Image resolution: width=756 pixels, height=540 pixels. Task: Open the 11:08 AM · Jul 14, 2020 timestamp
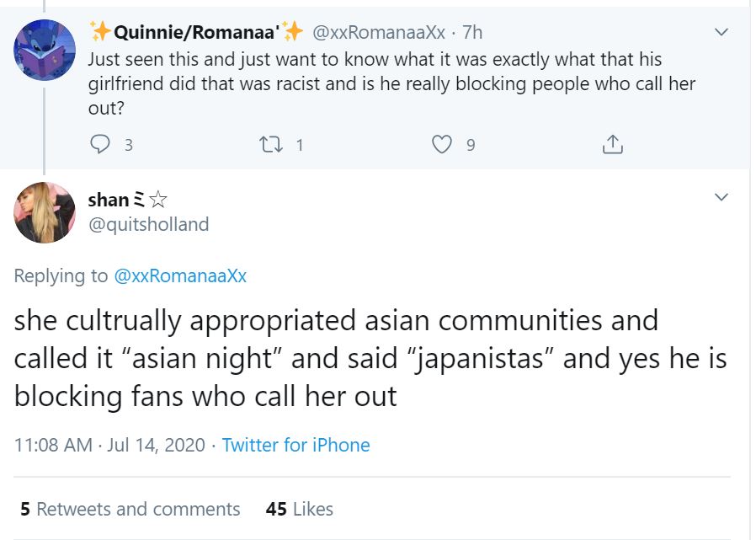coord(109,445)
